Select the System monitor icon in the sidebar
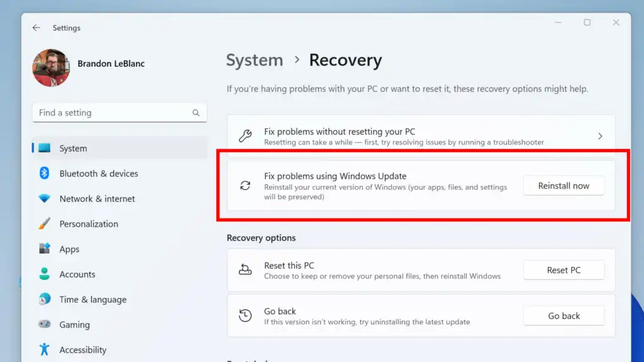Viewport: 644px width, 362px height. [x=45, y=148]
